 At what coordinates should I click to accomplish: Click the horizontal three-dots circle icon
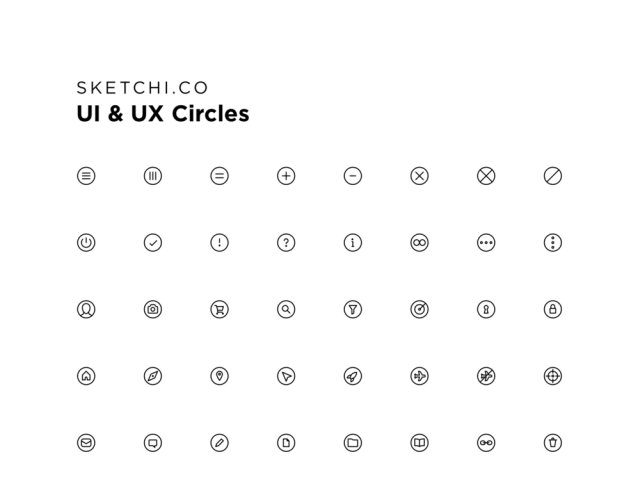tap(486, 243)
